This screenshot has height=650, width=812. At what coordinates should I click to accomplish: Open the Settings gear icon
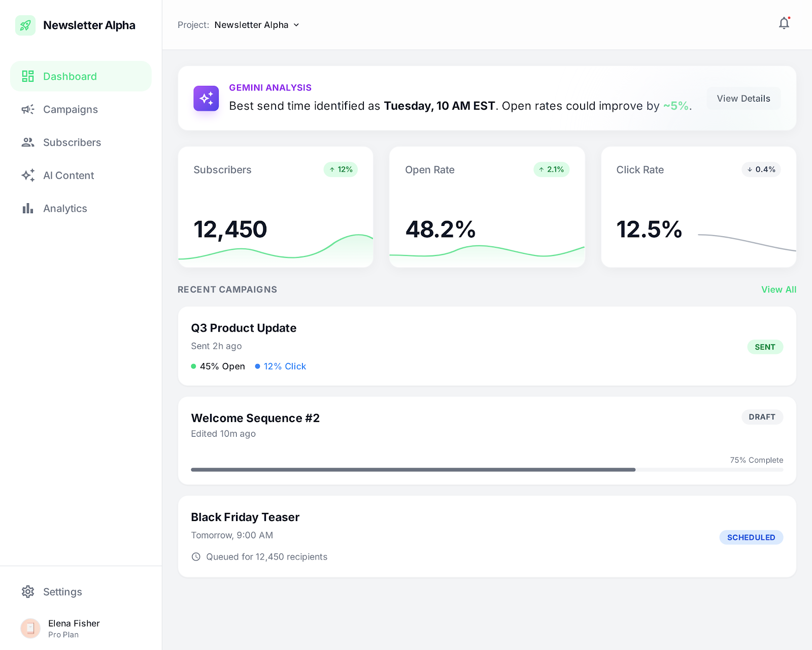point(28,592)
